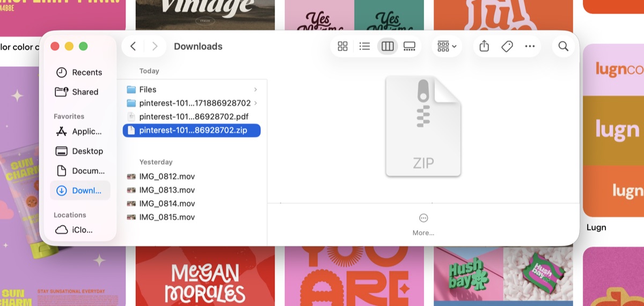Click the iCloud cloud icon

click(61, 230)
